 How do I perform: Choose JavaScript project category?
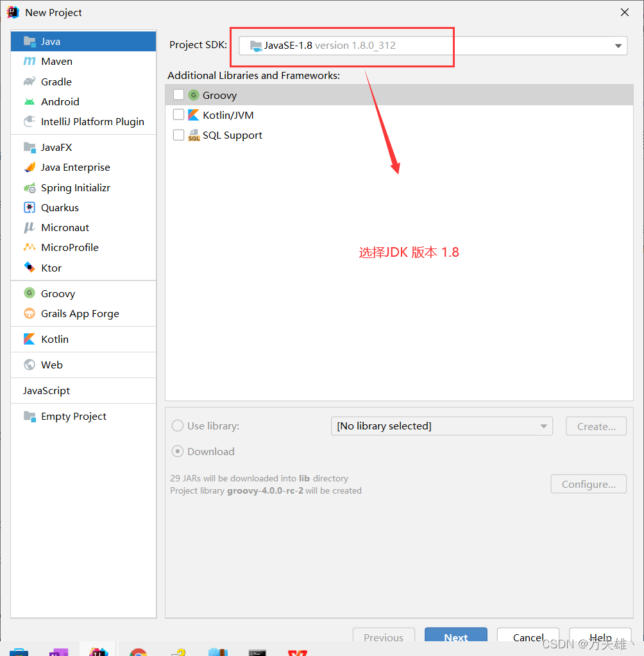click(83, 391)
